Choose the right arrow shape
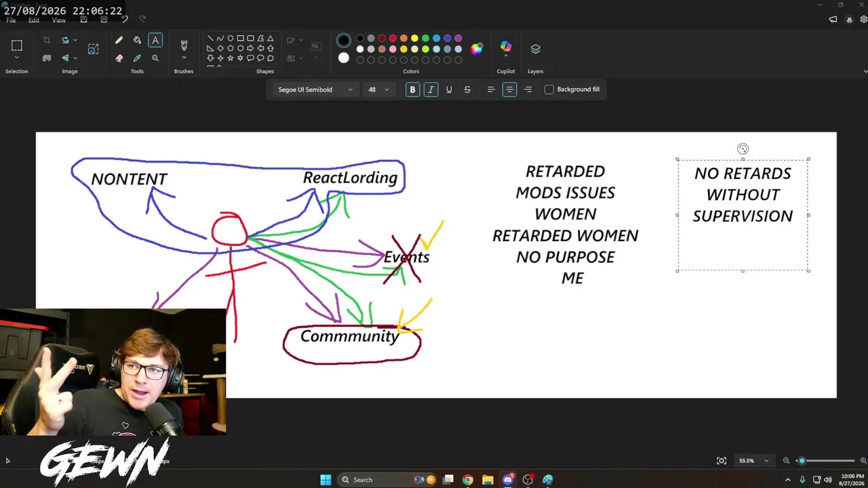The height and width of the screenshot is (488, 868). click(x=250, y=48)
